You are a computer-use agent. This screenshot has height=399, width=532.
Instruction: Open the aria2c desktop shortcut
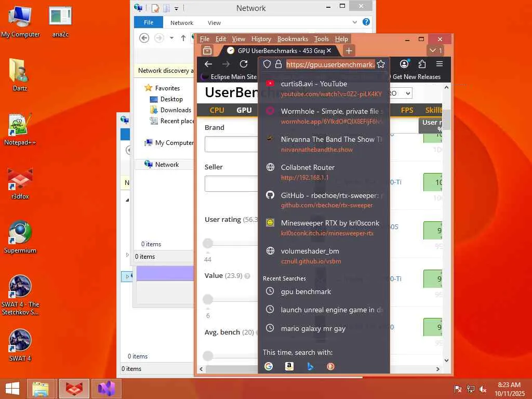[60, 21]
